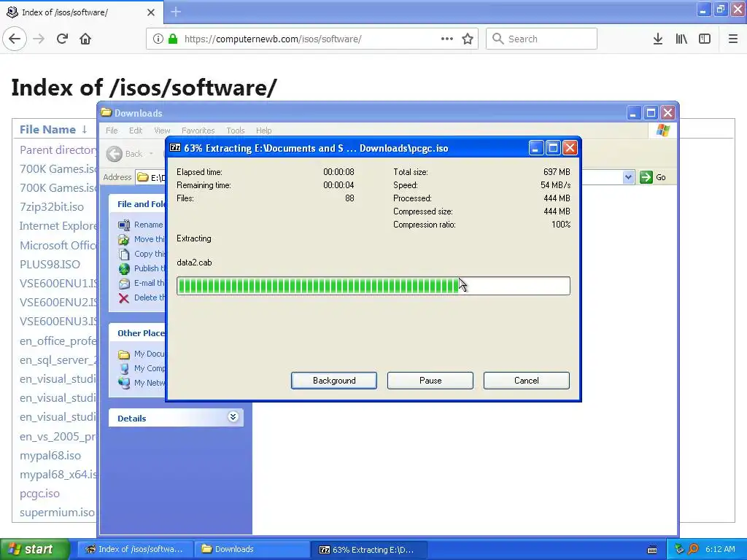Pause the 7-Zip extraction
Image resolution: width=747 pixels, height=560 pixels.
(x=430, y=381)
